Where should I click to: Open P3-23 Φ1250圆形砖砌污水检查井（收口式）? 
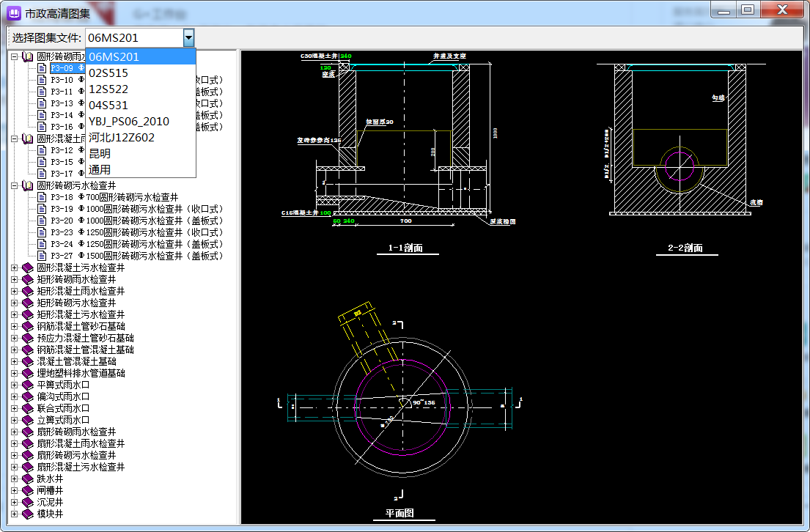(137, 232)
